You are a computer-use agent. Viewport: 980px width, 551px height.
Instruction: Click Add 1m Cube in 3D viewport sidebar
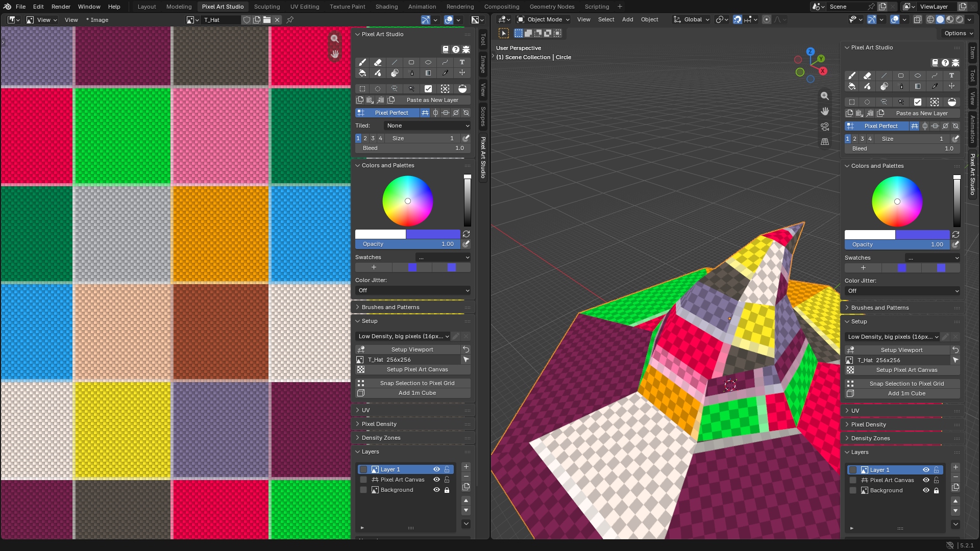pos(902,393)
